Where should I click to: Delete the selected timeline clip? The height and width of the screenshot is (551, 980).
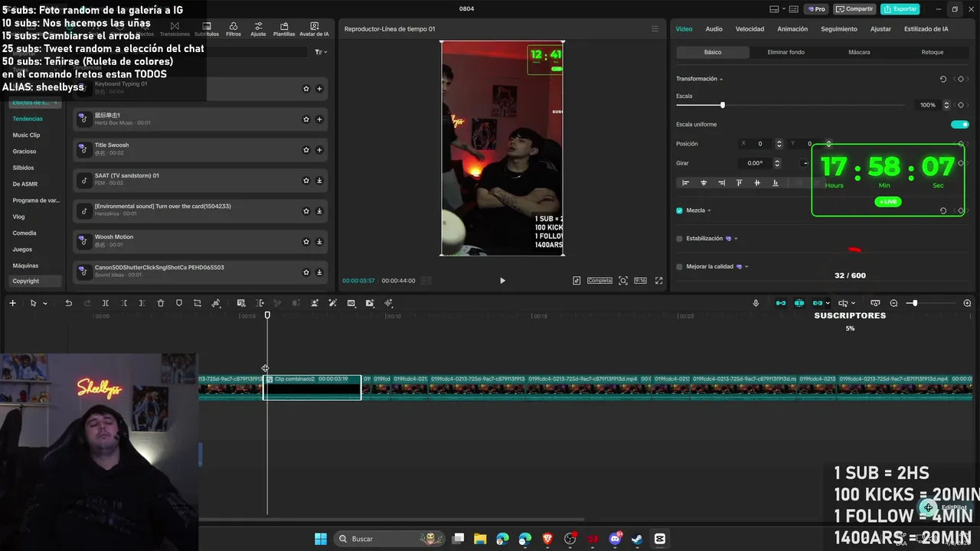tap(161, 303)
